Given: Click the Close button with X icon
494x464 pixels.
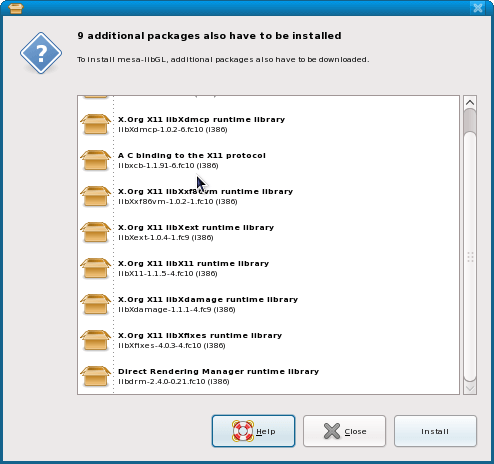Looking at the screenshot, I should (344, 431).
